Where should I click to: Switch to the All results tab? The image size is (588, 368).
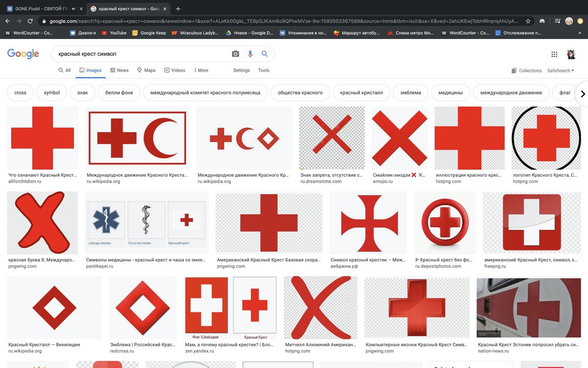click(x=64, y=70)
